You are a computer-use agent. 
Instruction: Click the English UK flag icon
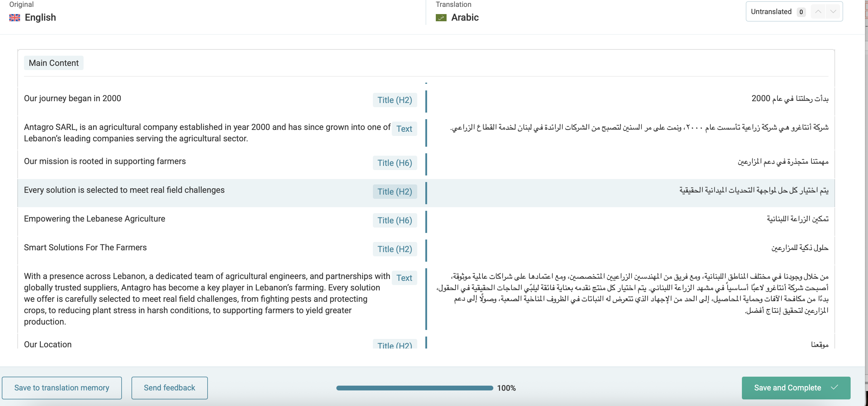point(14,18)
